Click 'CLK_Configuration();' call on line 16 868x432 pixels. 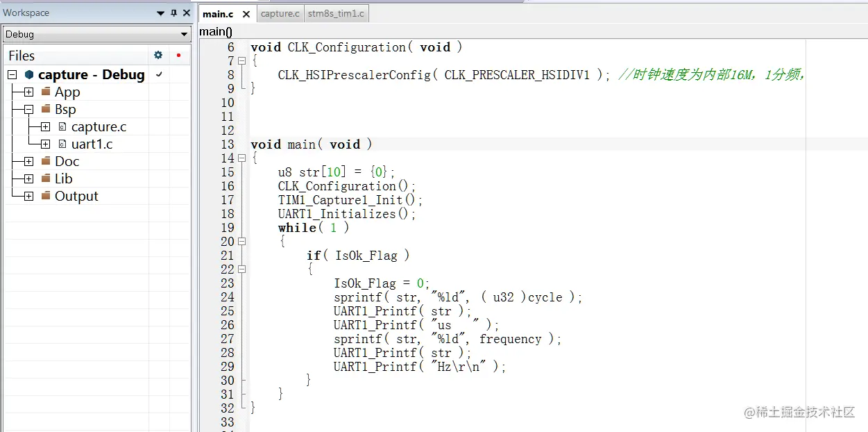347,186
